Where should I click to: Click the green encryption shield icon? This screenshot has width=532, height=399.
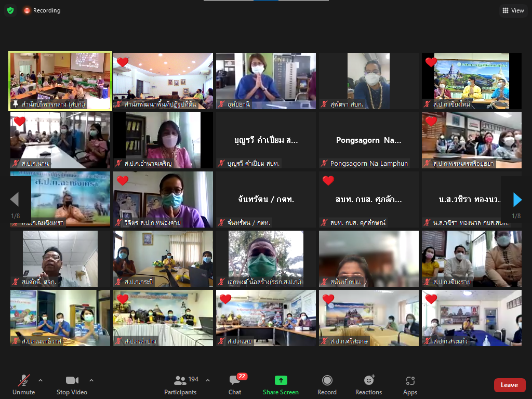pos(10,10)
